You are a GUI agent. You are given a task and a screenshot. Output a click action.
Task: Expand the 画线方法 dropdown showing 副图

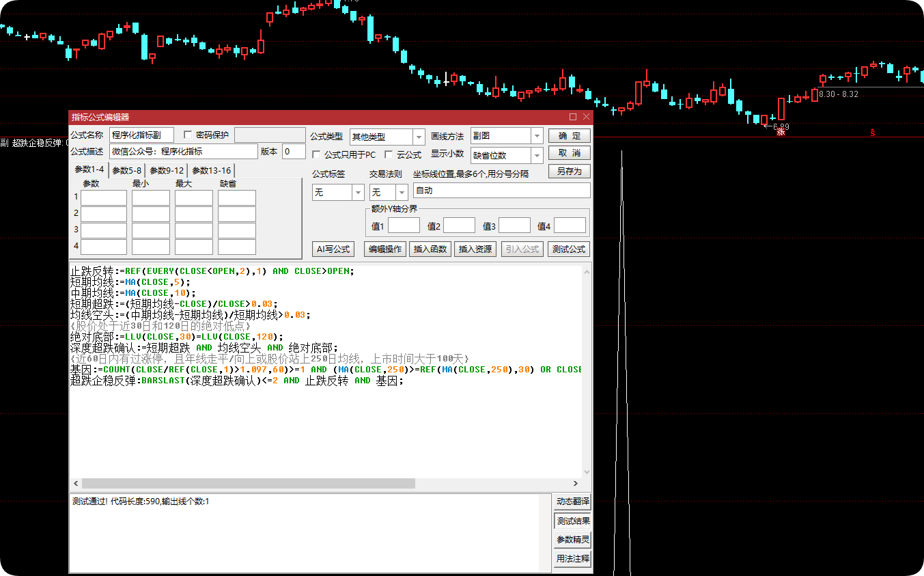[x=507, y=136]
